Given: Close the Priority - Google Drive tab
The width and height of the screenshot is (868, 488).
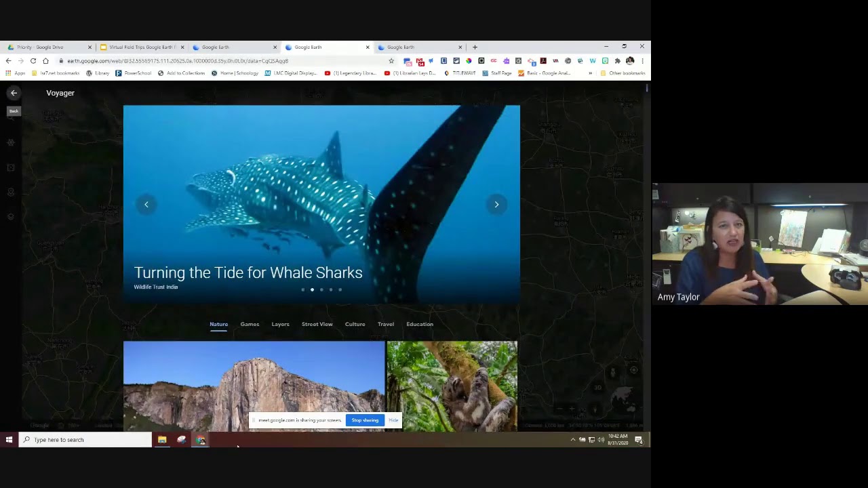Looking at the screenshot, I should (90, 47).
